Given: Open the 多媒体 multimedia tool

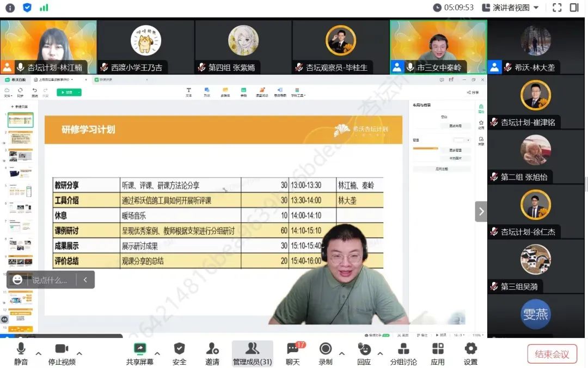Looking at the screenshot, I should tap(225, 93).
